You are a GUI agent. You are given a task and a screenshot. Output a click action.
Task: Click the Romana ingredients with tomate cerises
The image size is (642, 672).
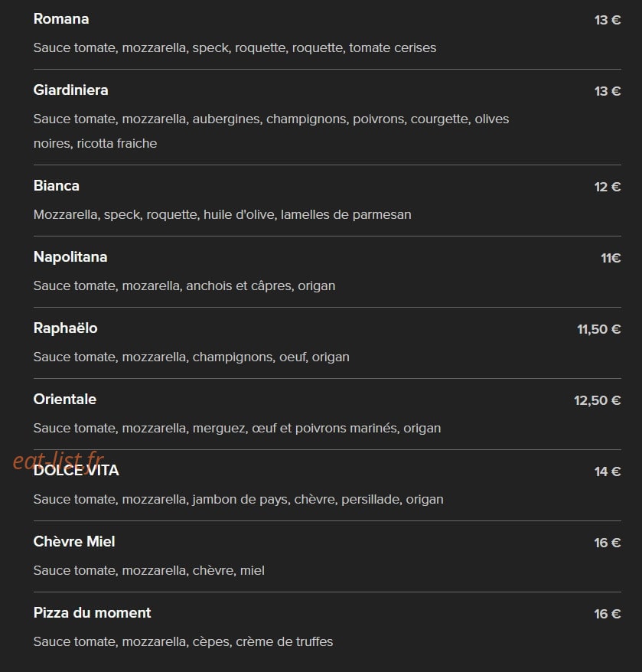point(235,47)
